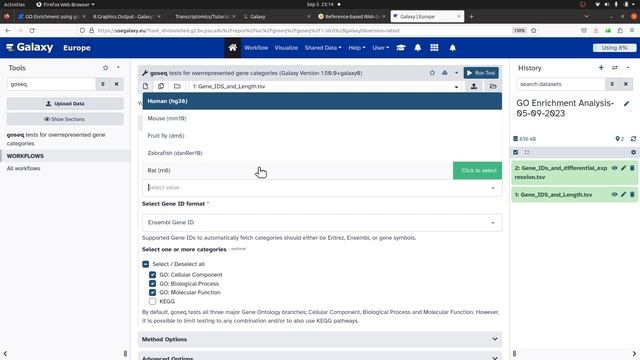Image resolution: width=640 pixels, height=360 pixels.
Task: Open the graduation cap tutorial icon
Action: coord(401,48)
